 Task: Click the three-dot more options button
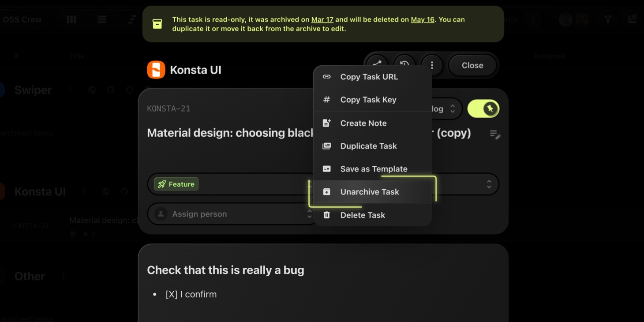[432, 65]
